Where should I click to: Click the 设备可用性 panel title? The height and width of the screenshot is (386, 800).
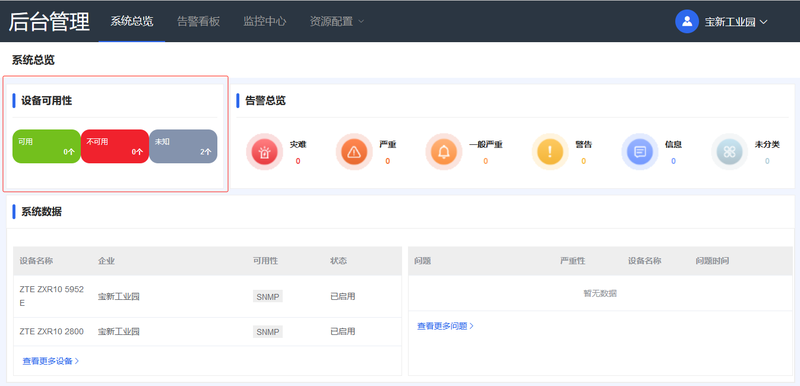pos(46,101)
